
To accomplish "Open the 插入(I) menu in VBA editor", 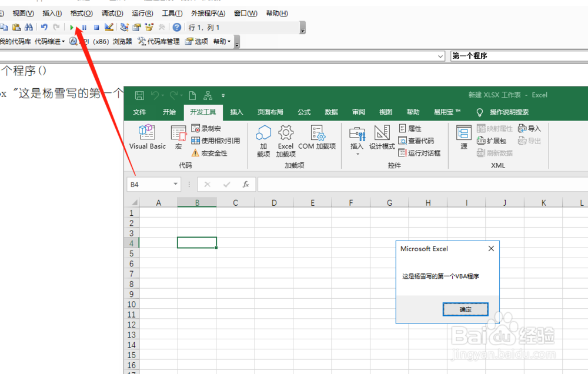I will click(x=52, y=13).
